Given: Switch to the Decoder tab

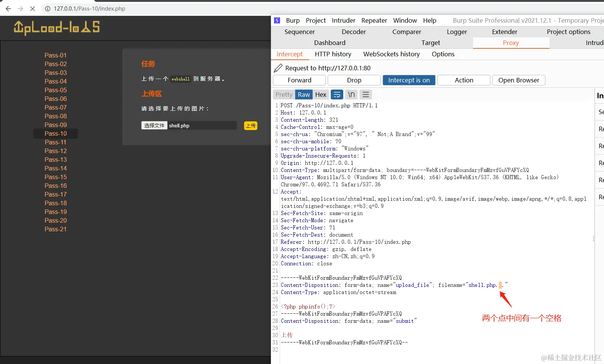Looking at the screenshot, I should (354, 32).
